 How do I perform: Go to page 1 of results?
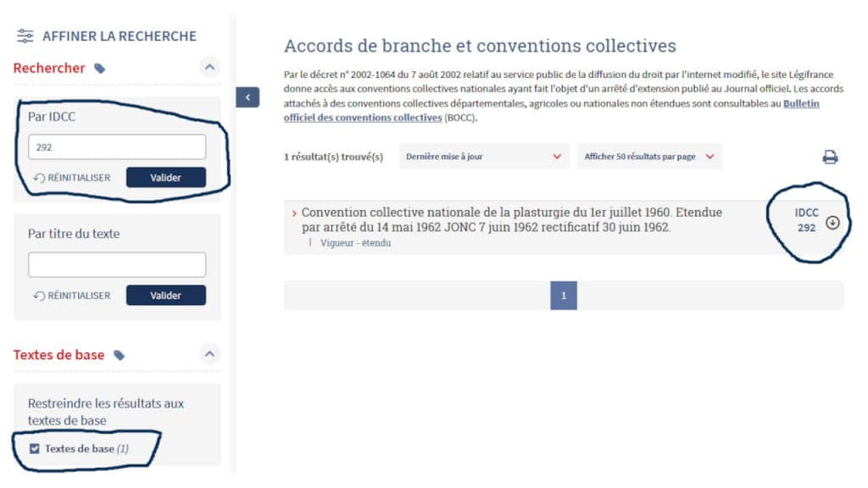[564, 296]
